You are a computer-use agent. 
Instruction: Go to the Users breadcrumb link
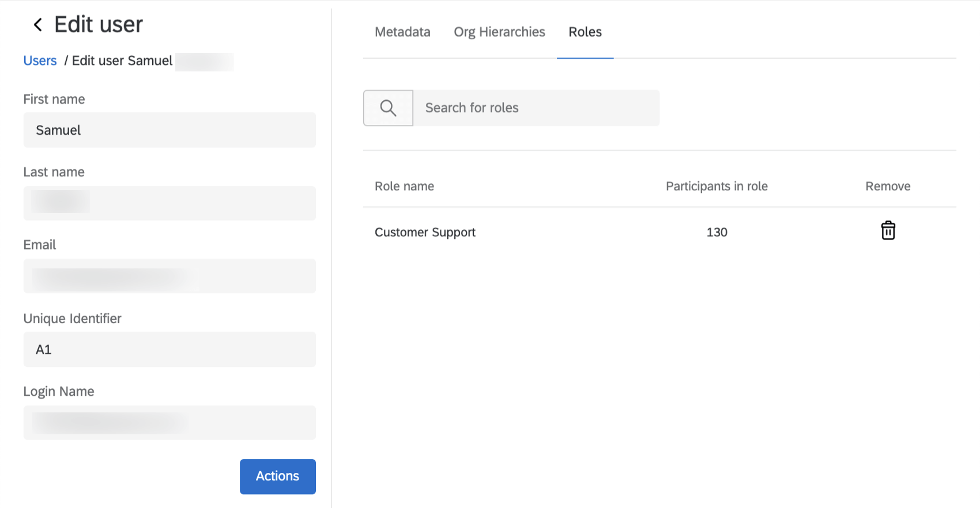point(40,61)
